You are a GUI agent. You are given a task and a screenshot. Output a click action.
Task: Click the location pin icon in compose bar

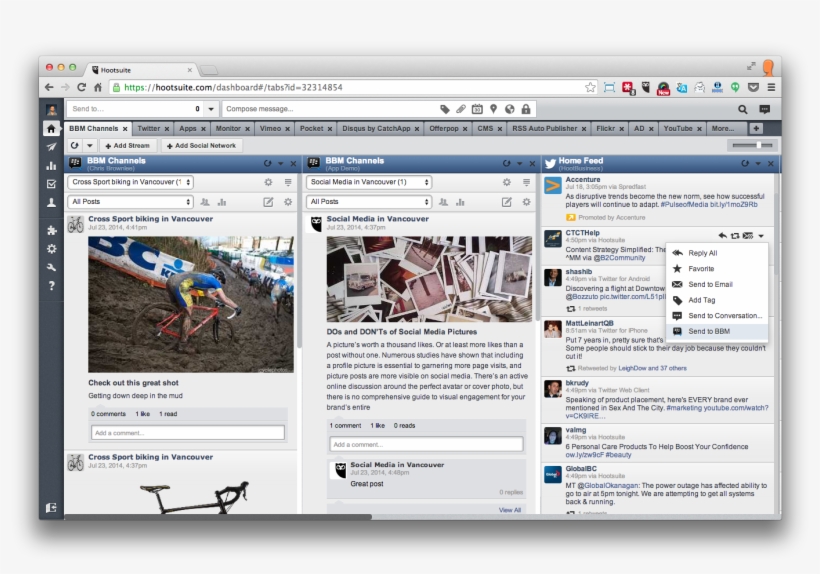pyautogui.click(x=493, y=109)
